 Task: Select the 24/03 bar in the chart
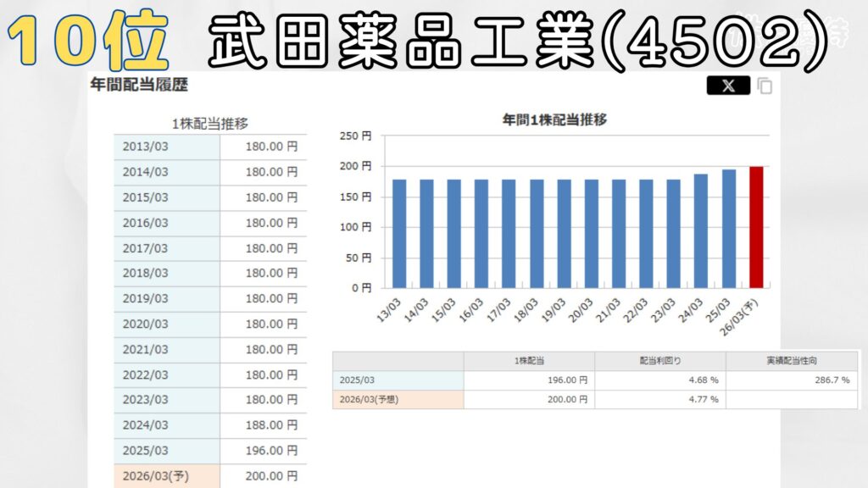(701, 230)
